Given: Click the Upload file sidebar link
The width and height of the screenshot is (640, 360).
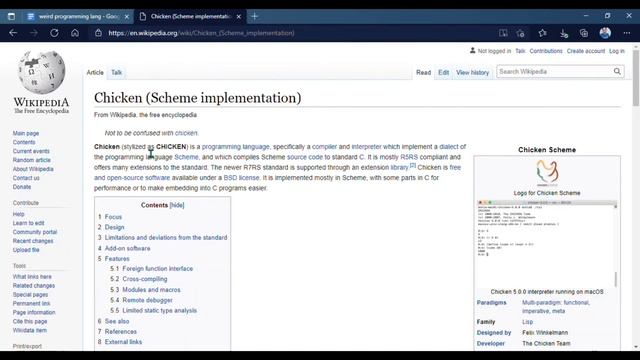Looking at the screenshot, I should point(26,250).
